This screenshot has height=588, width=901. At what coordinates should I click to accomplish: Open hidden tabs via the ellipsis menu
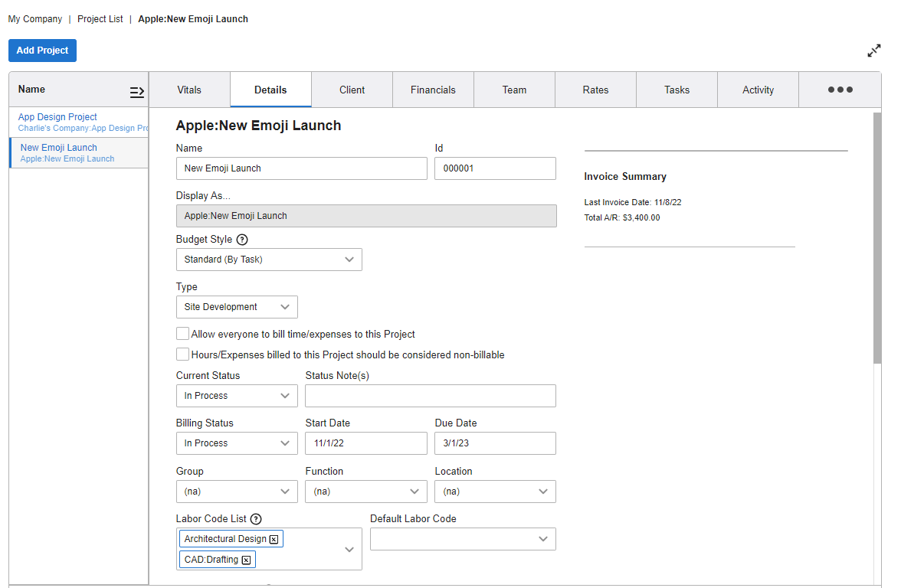840,90
